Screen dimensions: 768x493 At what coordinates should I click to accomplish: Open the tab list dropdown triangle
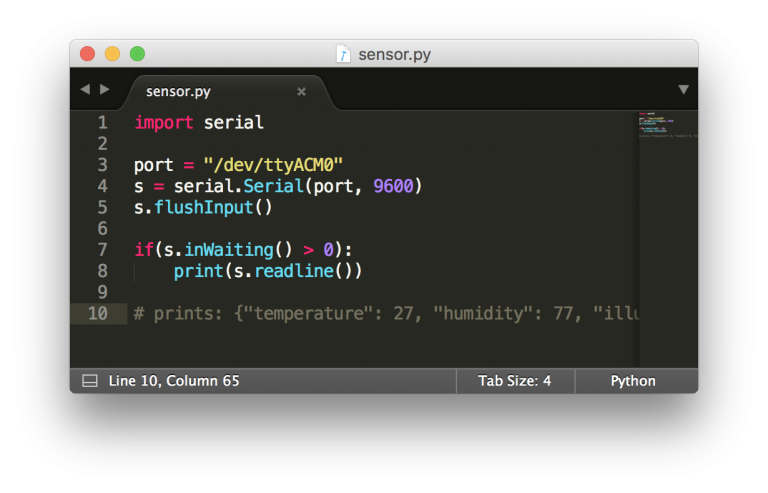click(683, 90)
